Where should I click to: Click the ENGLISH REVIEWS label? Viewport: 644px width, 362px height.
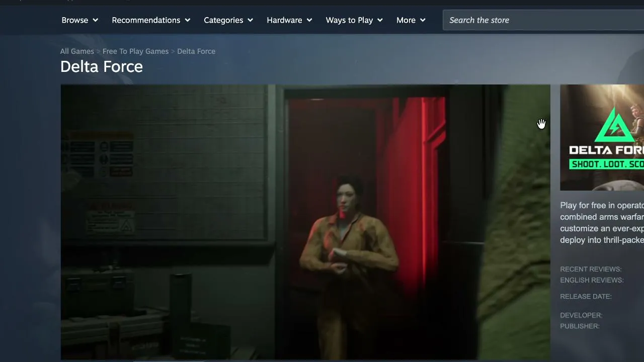pos(592,280)
